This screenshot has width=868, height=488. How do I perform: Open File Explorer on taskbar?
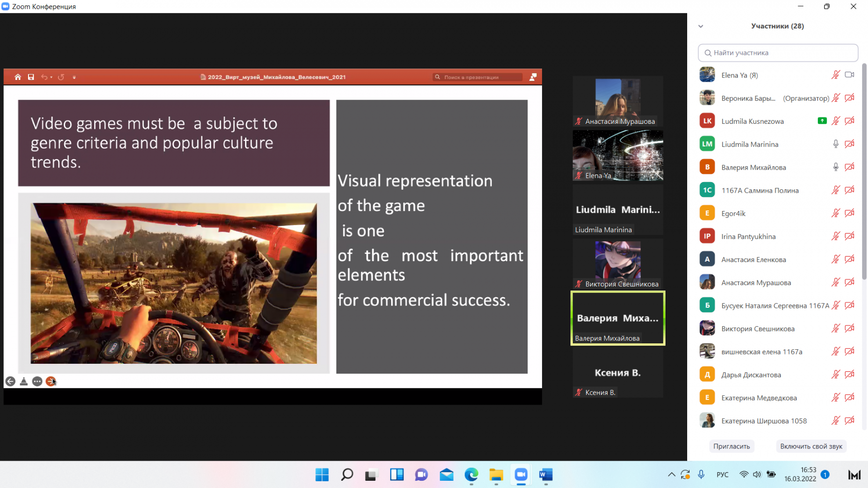(496, 475)
